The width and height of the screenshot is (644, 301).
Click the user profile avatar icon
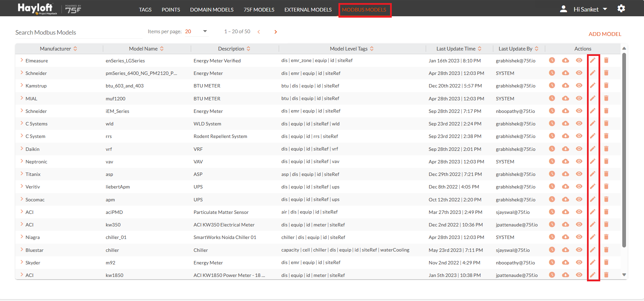click(564, 9)
